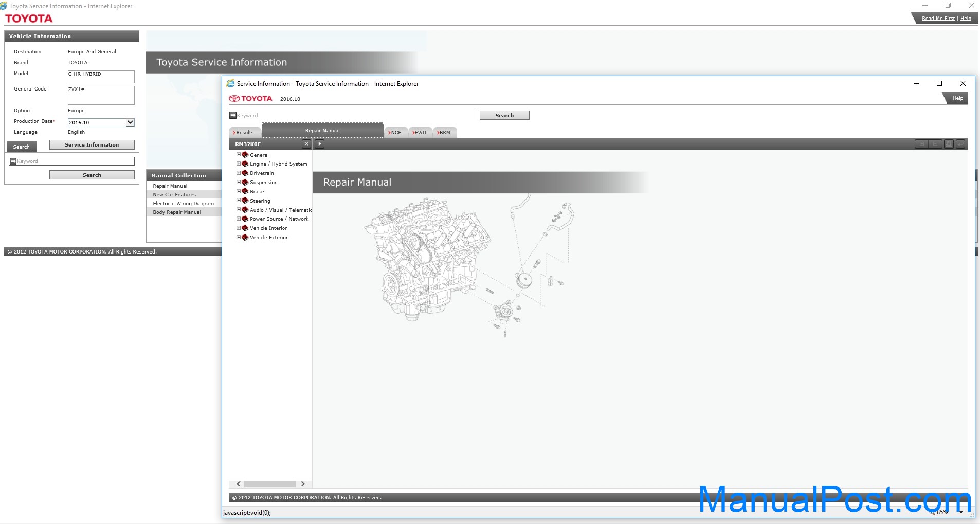Click the right arrow of the tree's horizontal scrollbar
The width and height of the screenshot is (980, 524).
click(303, 484)
